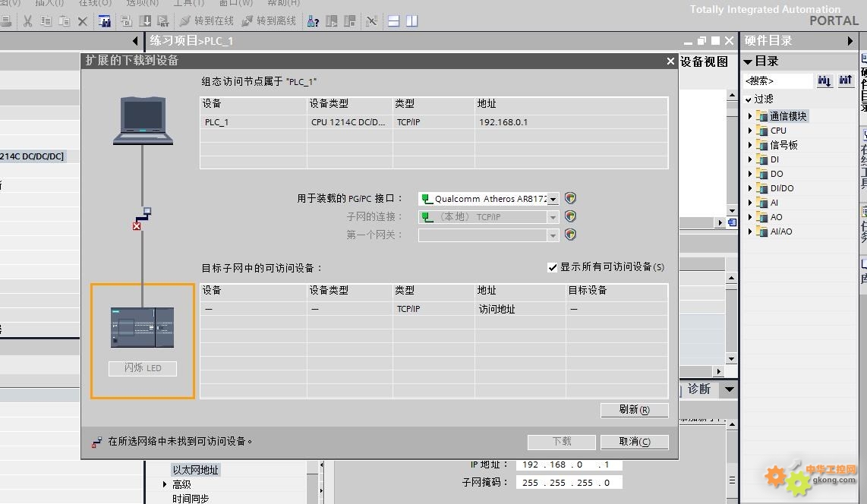Collapse 硬件目录 panel arrow
The image size is (867, 504).
(850, 40)
